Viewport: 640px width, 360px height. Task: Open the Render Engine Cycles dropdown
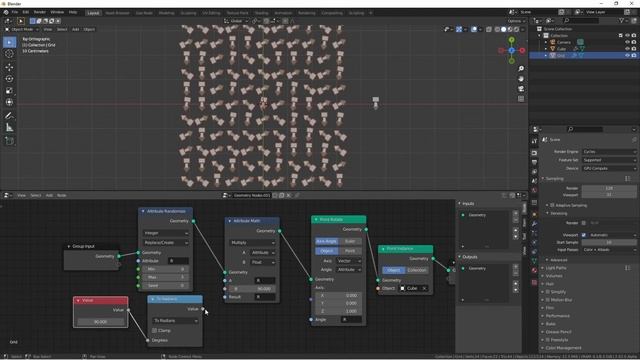tap(609, 152)
